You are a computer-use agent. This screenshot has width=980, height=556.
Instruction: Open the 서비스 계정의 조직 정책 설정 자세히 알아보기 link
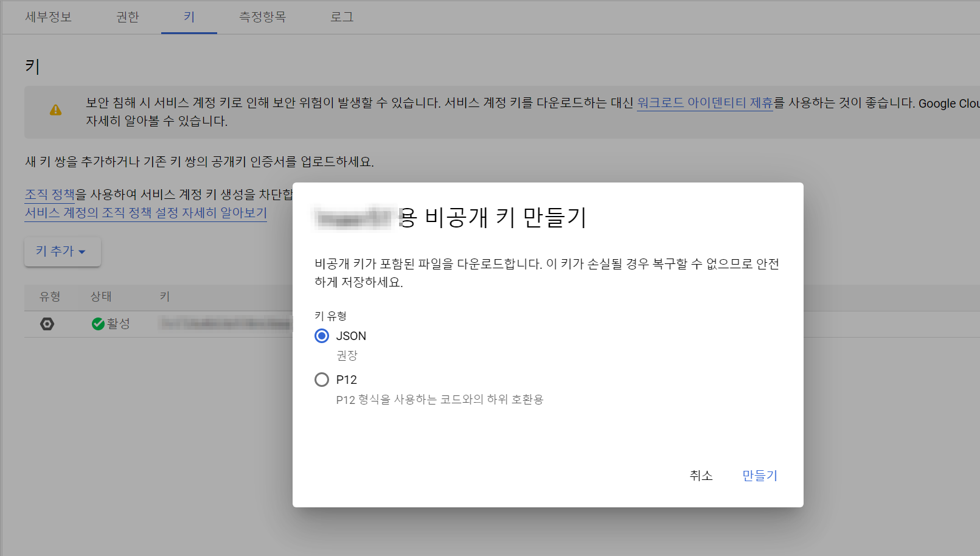click(x=145, y=213)
